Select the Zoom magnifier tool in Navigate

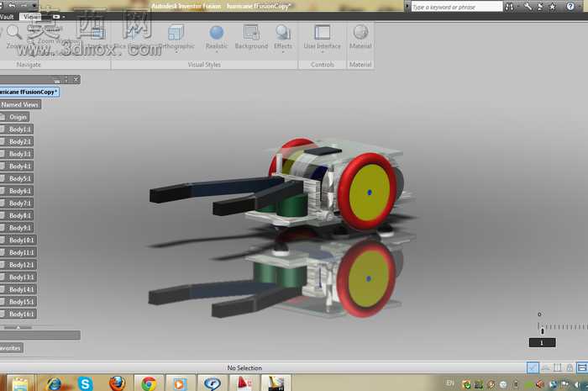[x=13, y=33]
